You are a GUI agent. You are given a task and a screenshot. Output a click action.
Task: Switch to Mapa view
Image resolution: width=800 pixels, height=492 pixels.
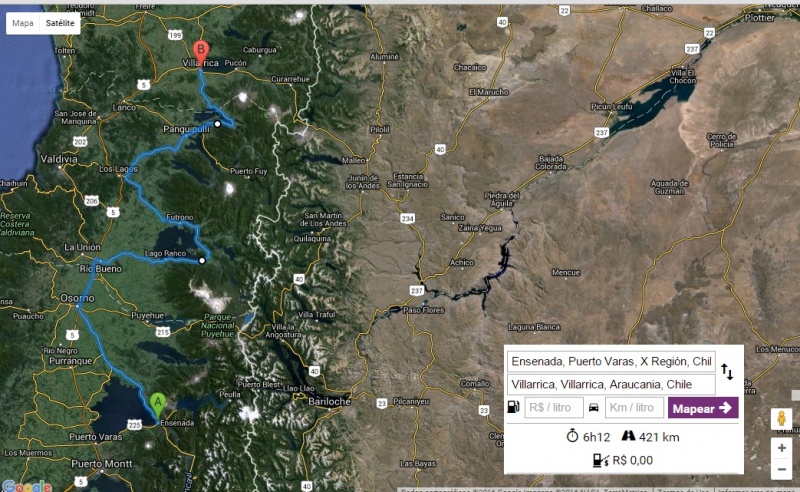[22, 23]
